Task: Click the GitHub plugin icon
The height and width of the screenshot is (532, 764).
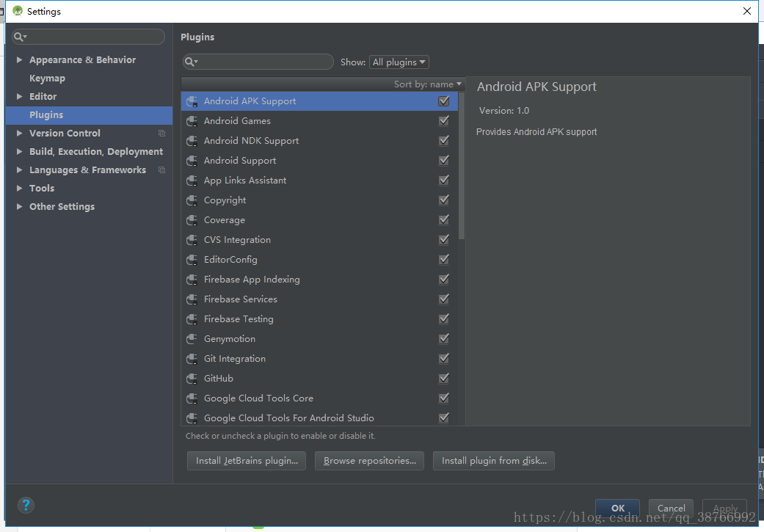Action: pyautogui.click(x=192, y=379)
